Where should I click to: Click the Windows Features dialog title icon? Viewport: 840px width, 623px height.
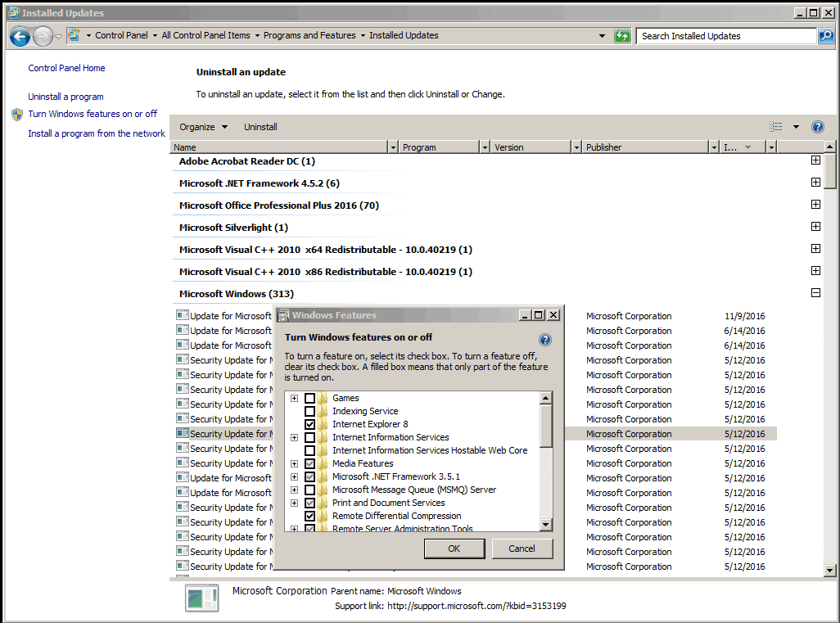[283, 315]
